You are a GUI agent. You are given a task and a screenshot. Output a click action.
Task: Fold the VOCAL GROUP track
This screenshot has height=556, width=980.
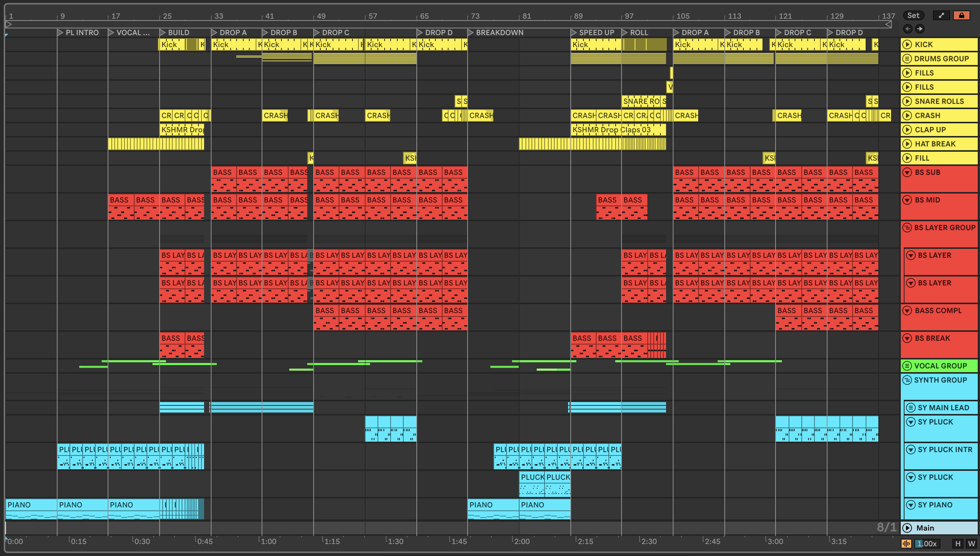pos(907,366)
